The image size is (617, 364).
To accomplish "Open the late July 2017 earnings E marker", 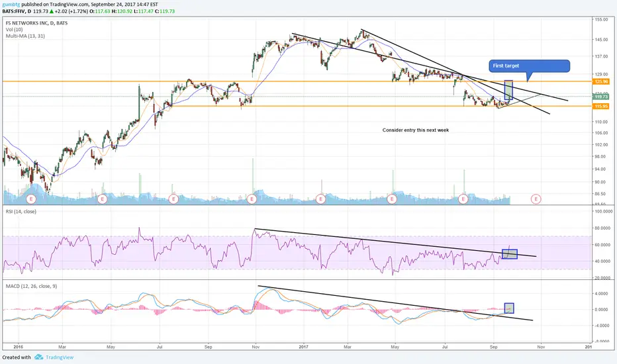I will [x=463, y=199].
